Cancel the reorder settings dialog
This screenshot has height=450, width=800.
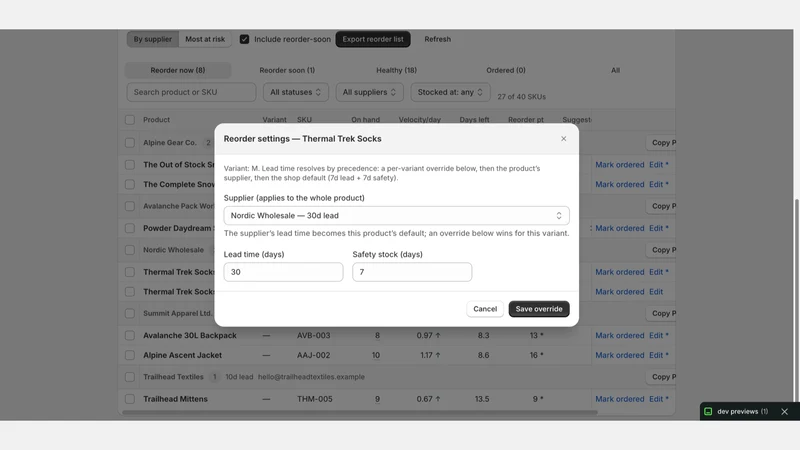pos(485,309)
